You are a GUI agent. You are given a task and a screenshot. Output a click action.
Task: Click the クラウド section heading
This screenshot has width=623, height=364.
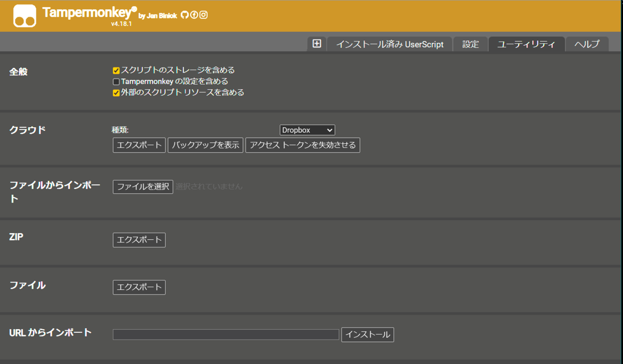click(28, 130)
